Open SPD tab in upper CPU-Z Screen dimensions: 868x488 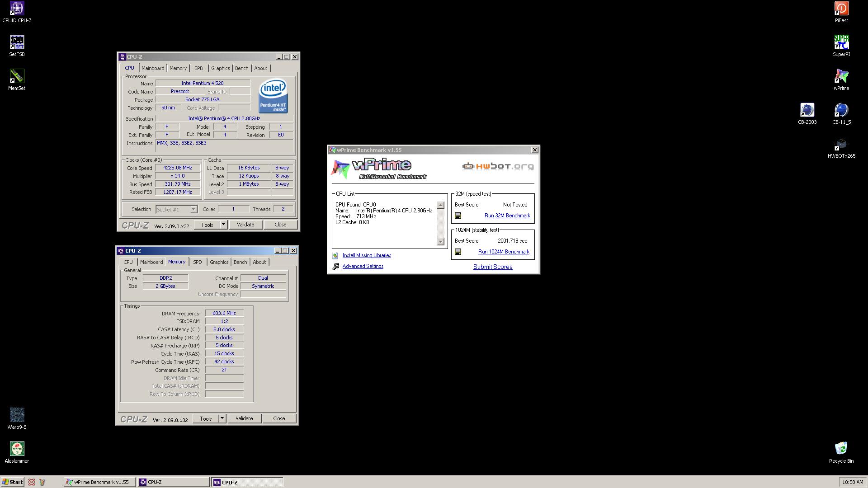point(198,68)
